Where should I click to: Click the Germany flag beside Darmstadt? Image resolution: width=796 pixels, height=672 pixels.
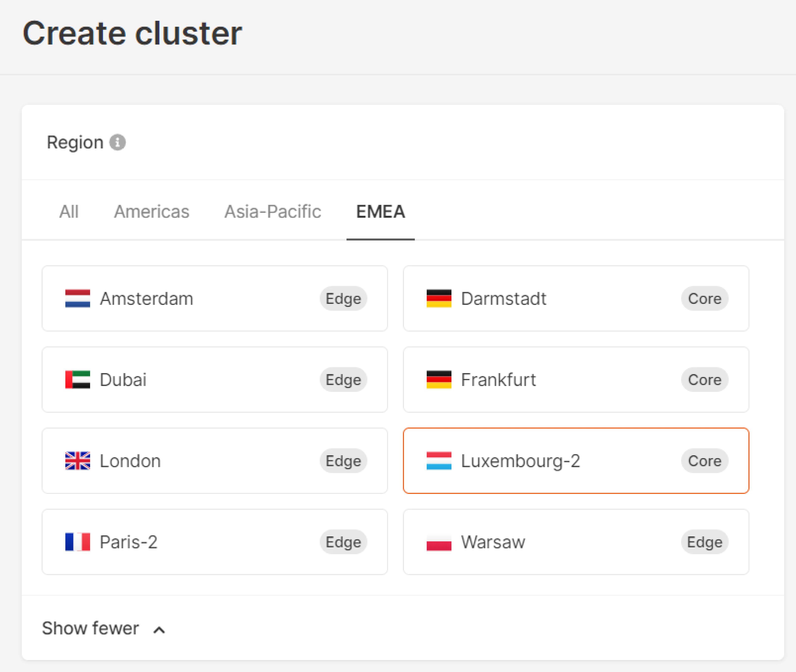pos(439,298)
